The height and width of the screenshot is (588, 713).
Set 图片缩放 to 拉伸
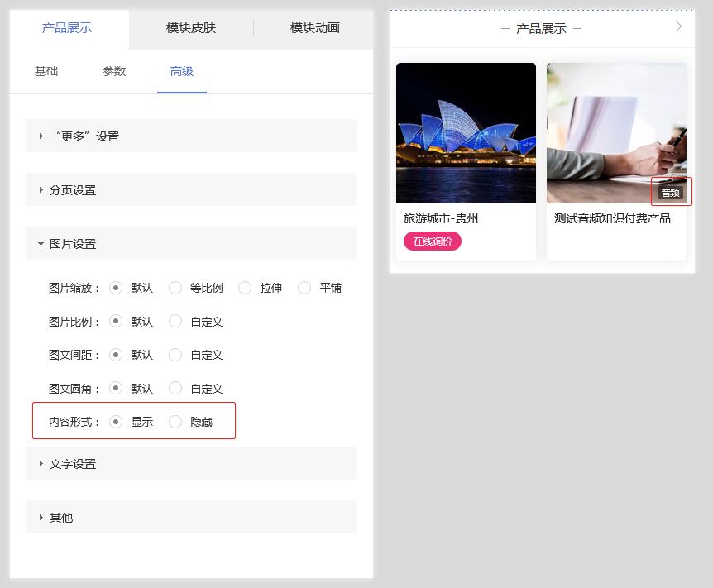coord(245,288)
